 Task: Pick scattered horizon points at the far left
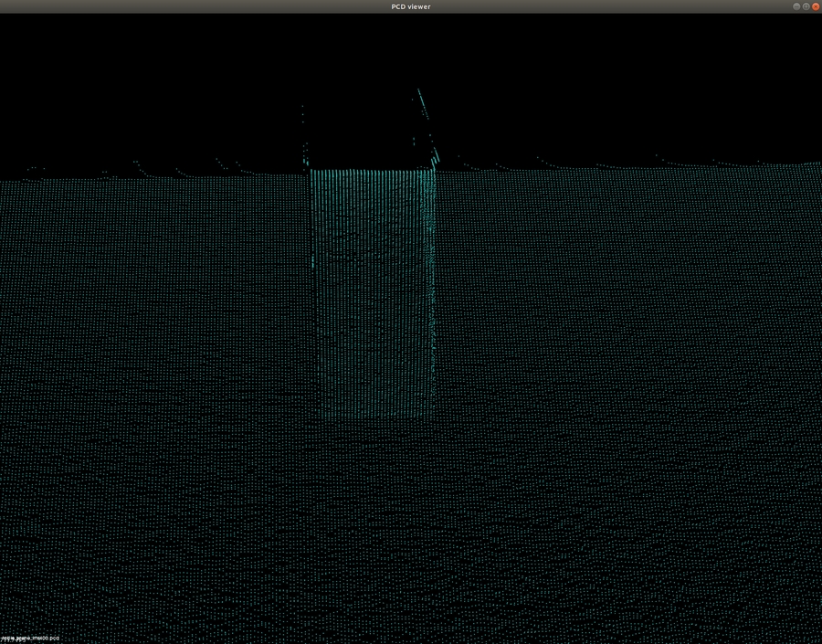click(37, 169)
